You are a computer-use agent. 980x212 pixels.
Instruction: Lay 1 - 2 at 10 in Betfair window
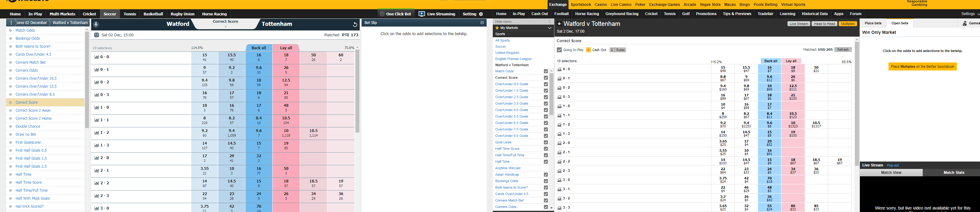[793, 125]
